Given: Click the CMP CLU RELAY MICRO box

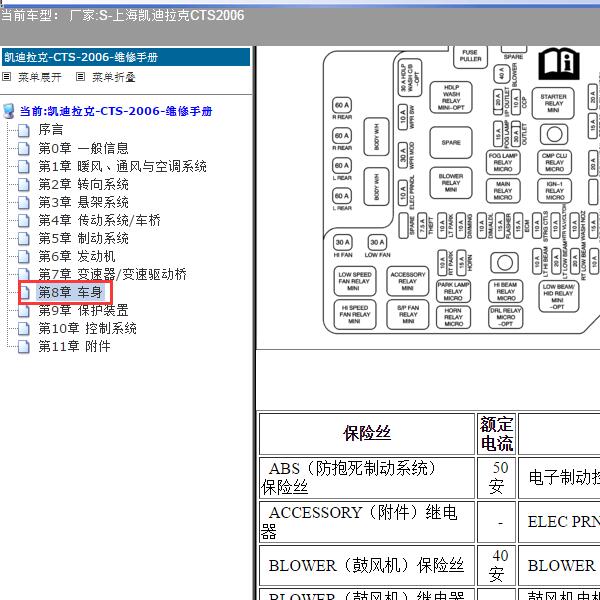Looking at the screenshot, I should pos(554,163).
